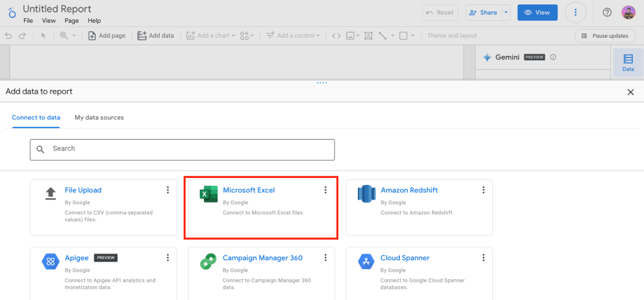Screen dimensions: 644x300
Task: Select the rectangle shape tool icon
Action: [x=403, y=36]
